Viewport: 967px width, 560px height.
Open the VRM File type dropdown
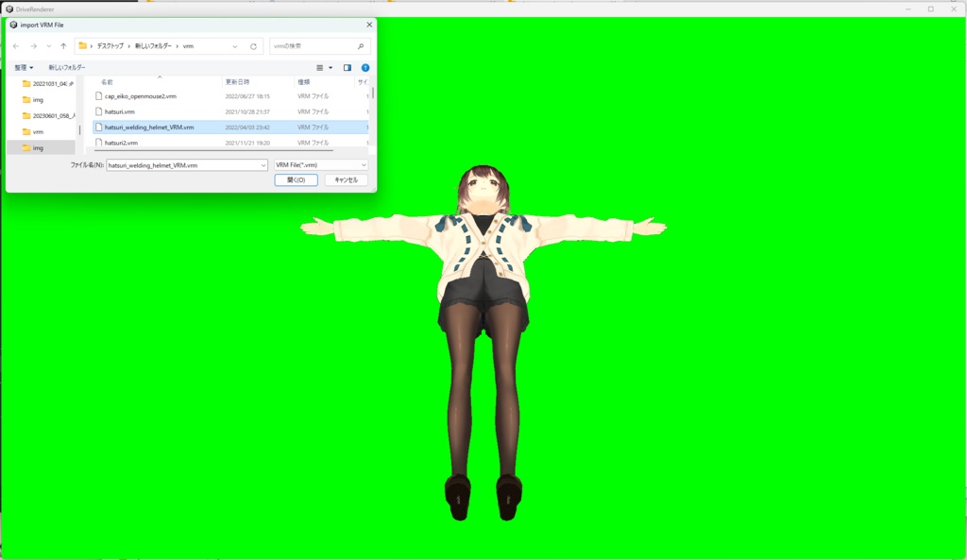point(362,164)
